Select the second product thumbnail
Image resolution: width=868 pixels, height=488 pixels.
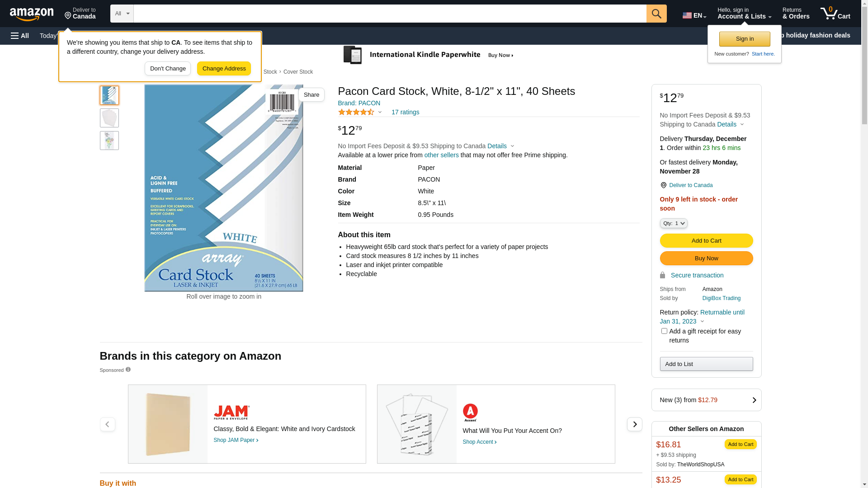point(109,118)
